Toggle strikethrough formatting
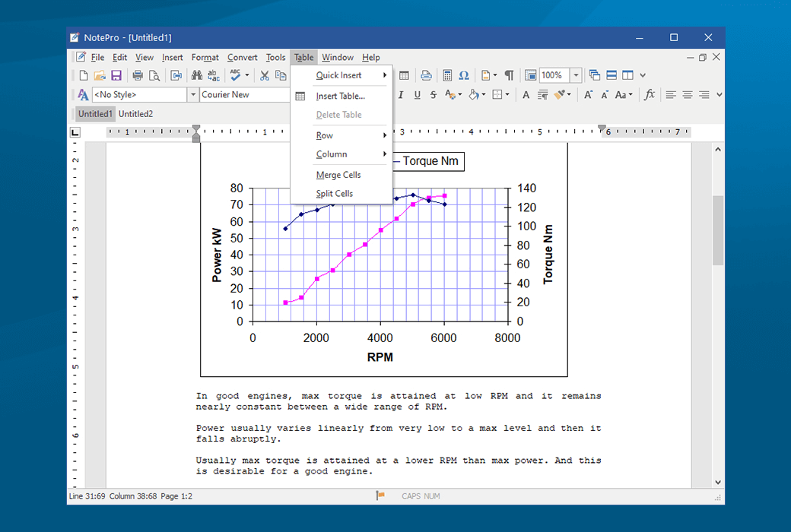 (x=434, y=95)
